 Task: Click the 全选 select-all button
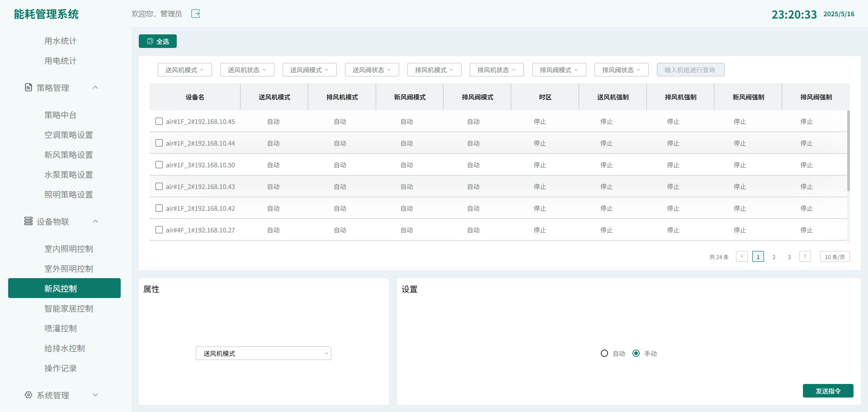point(158,41)
